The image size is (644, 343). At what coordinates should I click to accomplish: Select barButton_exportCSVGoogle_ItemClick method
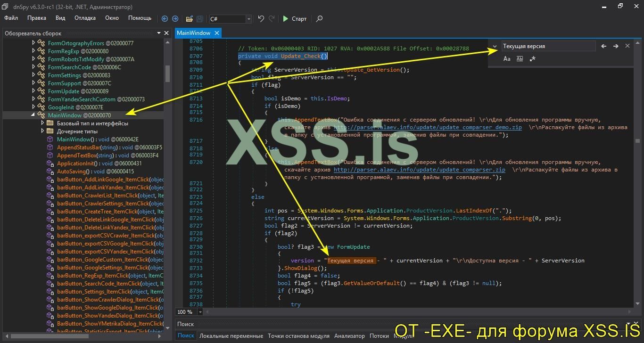(110, 243)
